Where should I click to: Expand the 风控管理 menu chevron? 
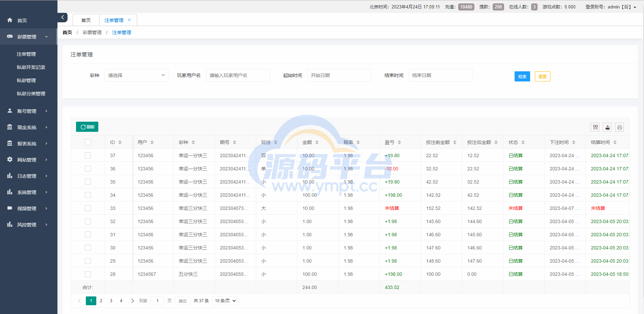[46, 224]
